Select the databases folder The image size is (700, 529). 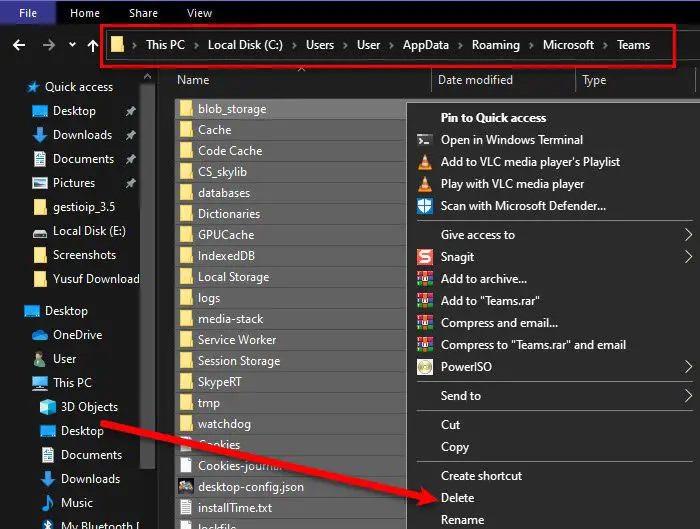coord(224,193)
